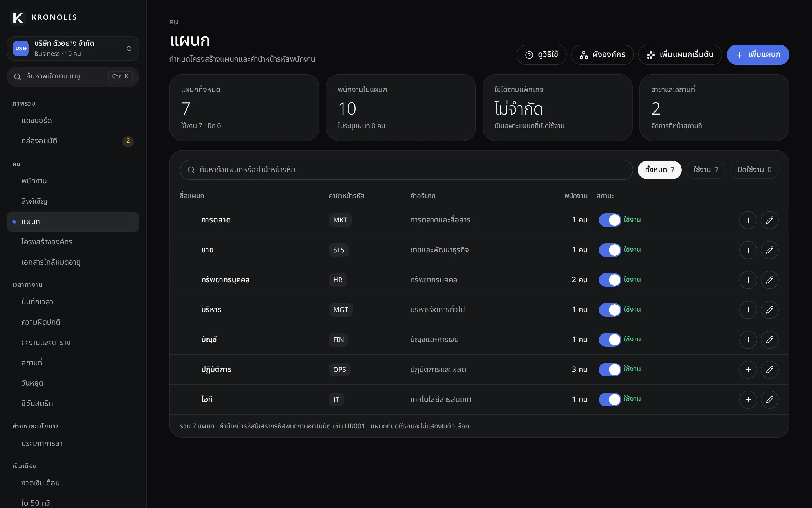Image resolution: width=812 pixels, height=508 pixels.
Task: Edit the ทรัพยากรบุคคล department with pencil icon
Action: pos(769,280)
